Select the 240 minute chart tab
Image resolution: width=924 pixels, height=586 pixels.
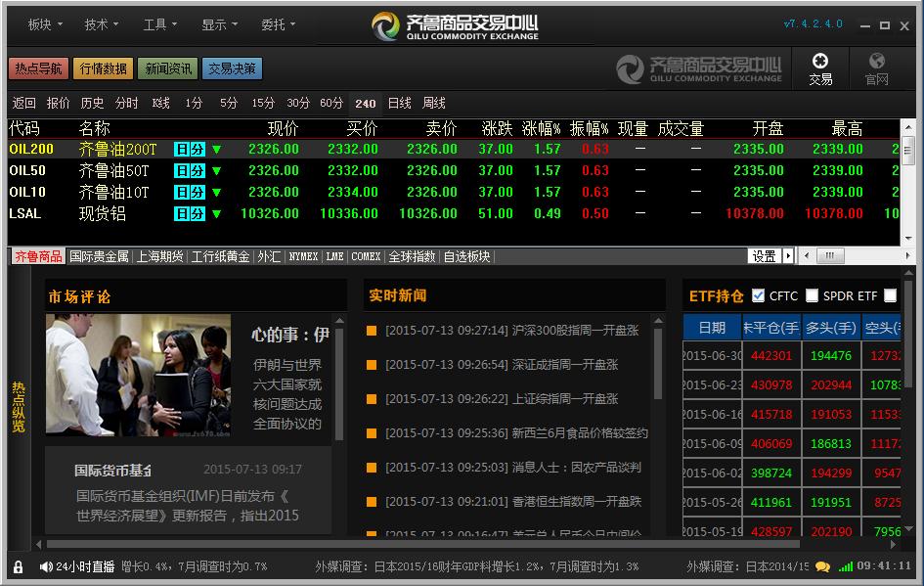[x=365, y=102]
